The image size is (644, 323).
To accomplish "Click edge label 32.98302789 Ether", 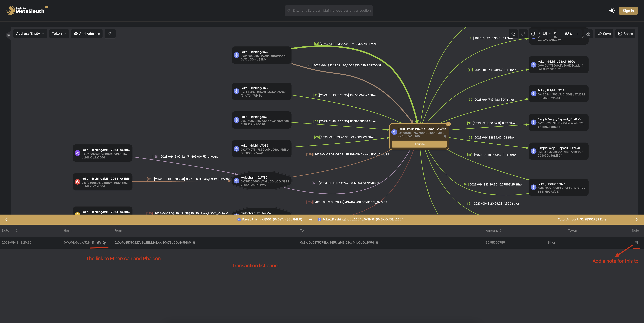I will point(345,44).
